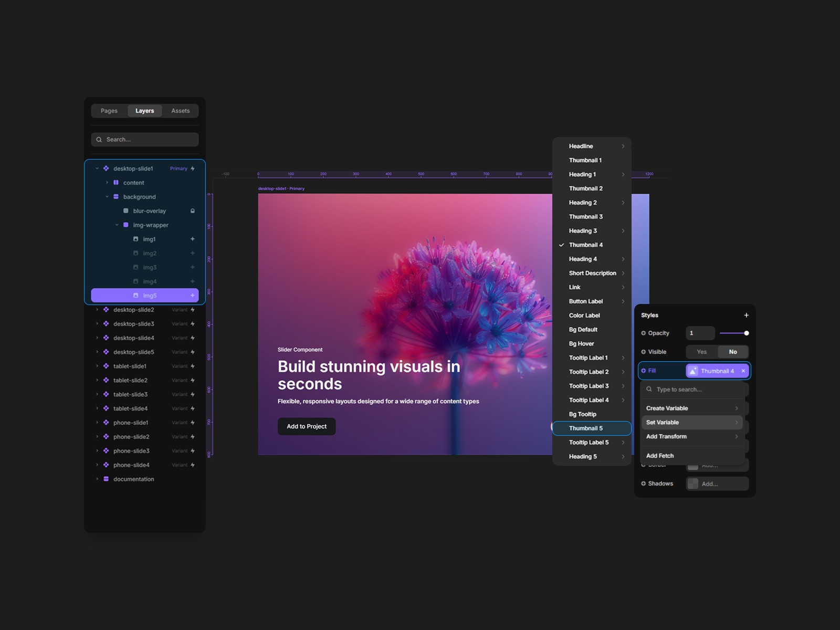
Task: Collapse the desktop-slide1 component
Action: coord(97,169)
